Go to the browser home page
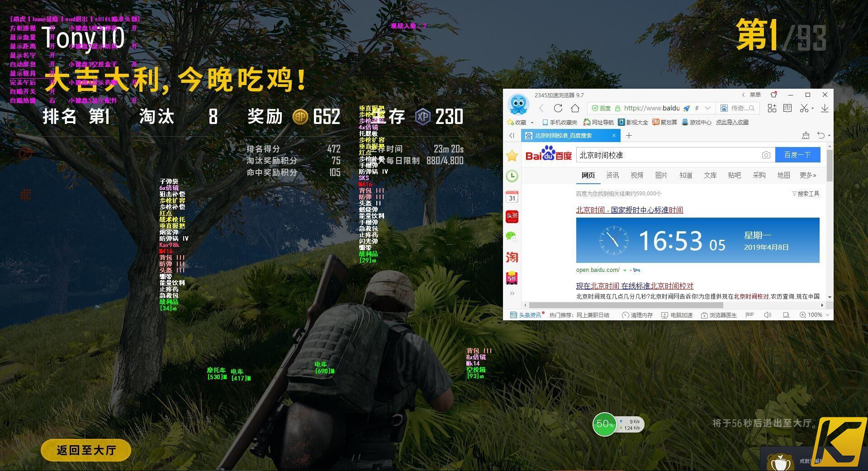 (575, 108)
